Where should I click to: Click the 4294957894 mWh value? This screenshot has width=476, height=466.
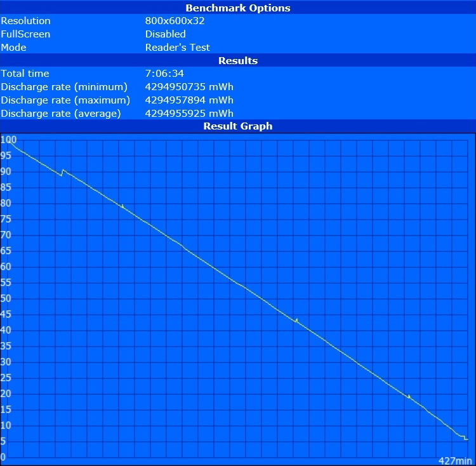(x=189, y=100)
